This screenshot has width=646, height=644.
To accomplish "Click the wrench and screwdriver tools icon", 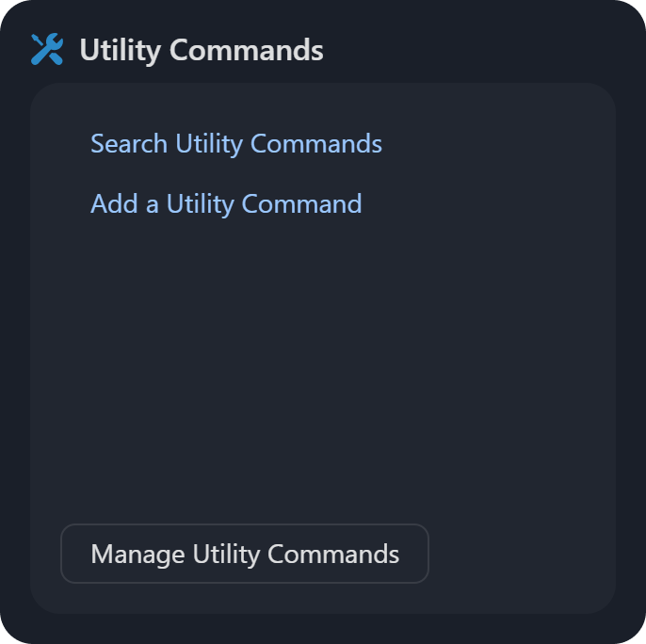I will (x=46, y=50).
